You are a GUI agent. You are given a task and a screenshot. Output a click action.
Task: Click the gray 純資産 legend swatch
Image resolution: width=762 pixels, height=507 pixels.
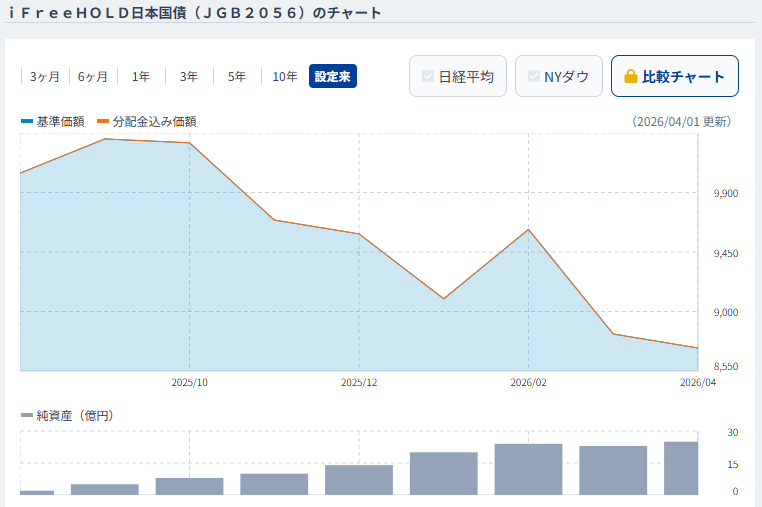click(x=27, y=415)
